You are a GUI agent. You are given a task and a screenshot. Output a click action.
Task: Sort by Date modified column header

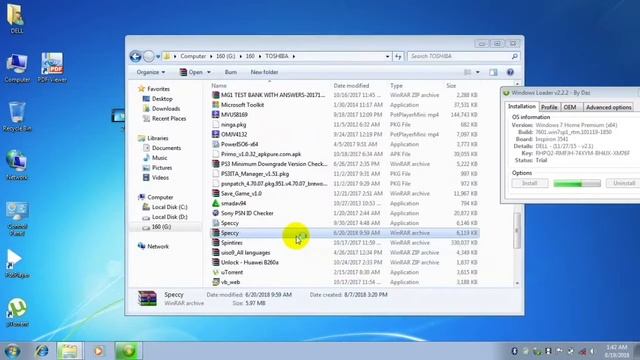tap(351, 86)
